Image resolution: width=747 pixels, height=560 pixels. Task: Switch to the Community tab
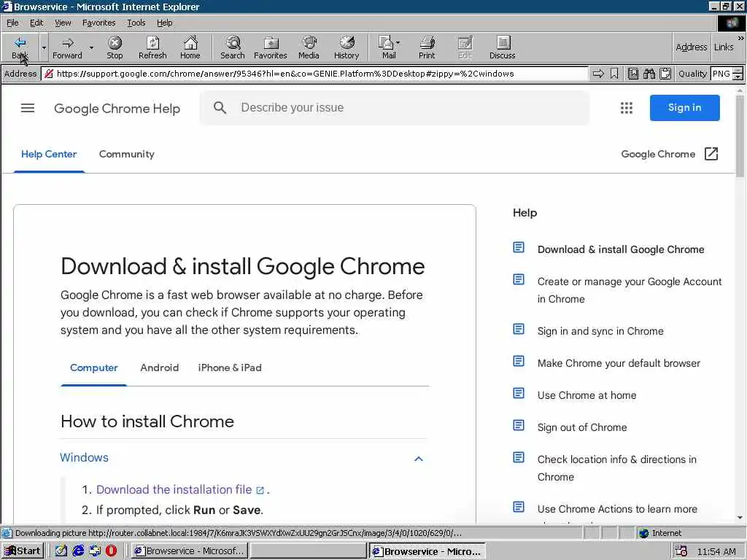point(127,155)
